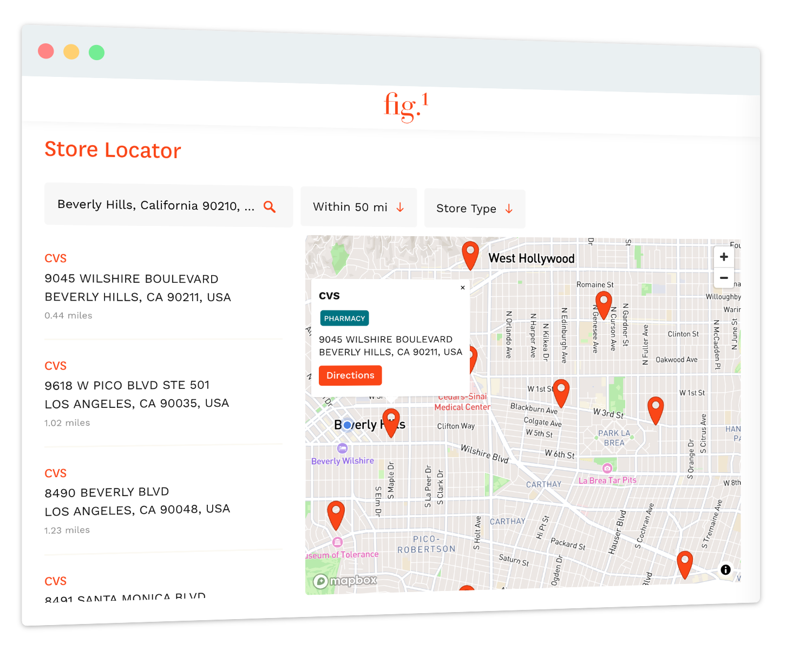This screenshot has height=650, width=812.
Task: Click the blue current location dot
Action: click(348, 425)
